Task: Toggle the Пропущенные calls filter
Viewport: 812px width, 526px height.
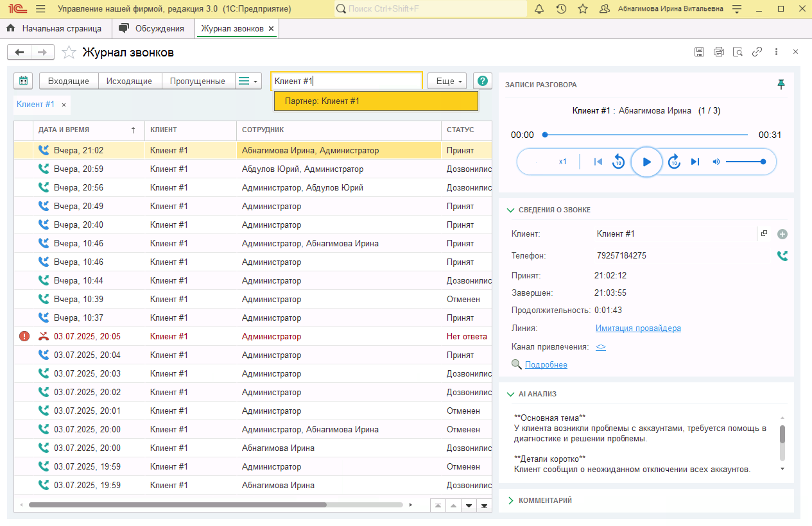Action: [x=198, y=81]
